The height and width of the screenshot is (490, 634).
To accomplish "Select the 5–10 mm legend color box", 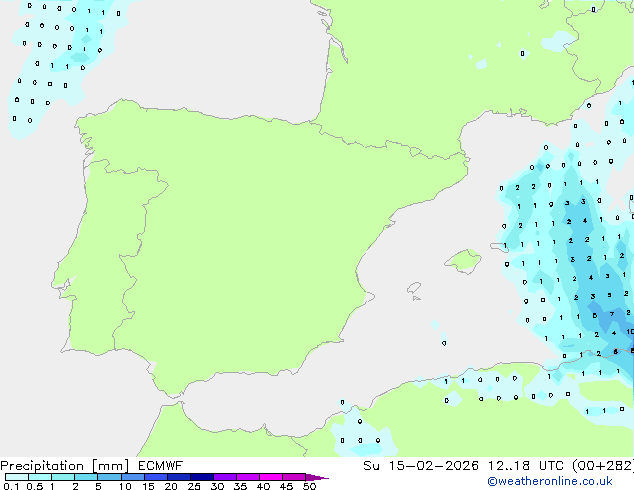I will coord(109,477).
